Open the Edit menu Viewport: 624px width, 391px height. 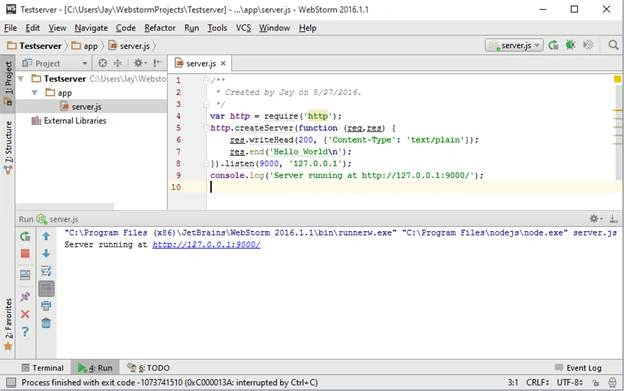click(x=32, y=28)
